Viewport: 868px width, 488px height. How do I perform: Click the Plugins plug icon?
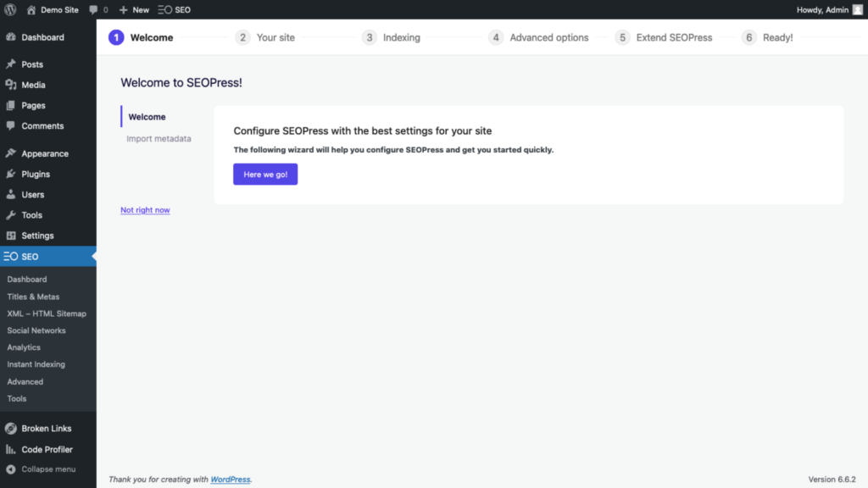pos(10,174)
